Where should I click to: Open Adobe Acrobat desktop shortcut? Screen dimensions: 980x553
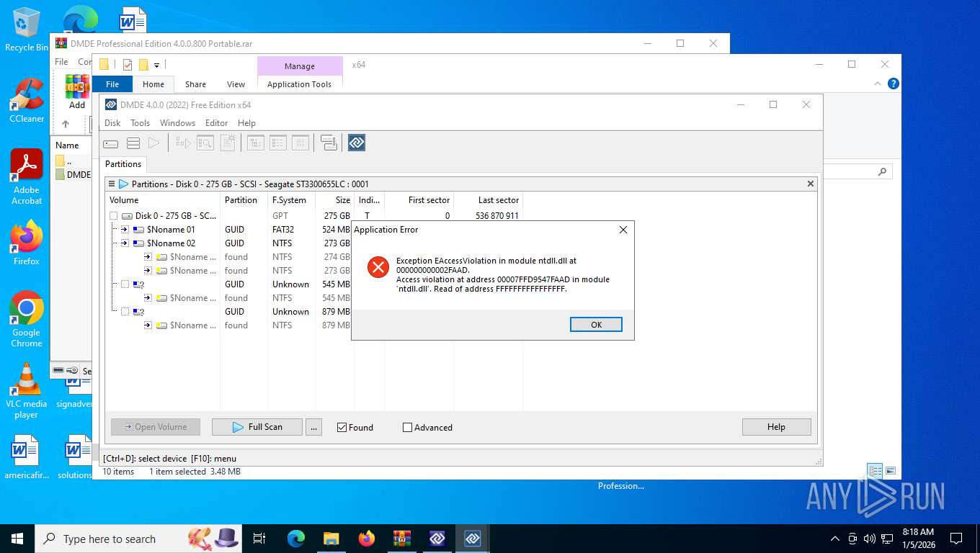tap(27, 177)
